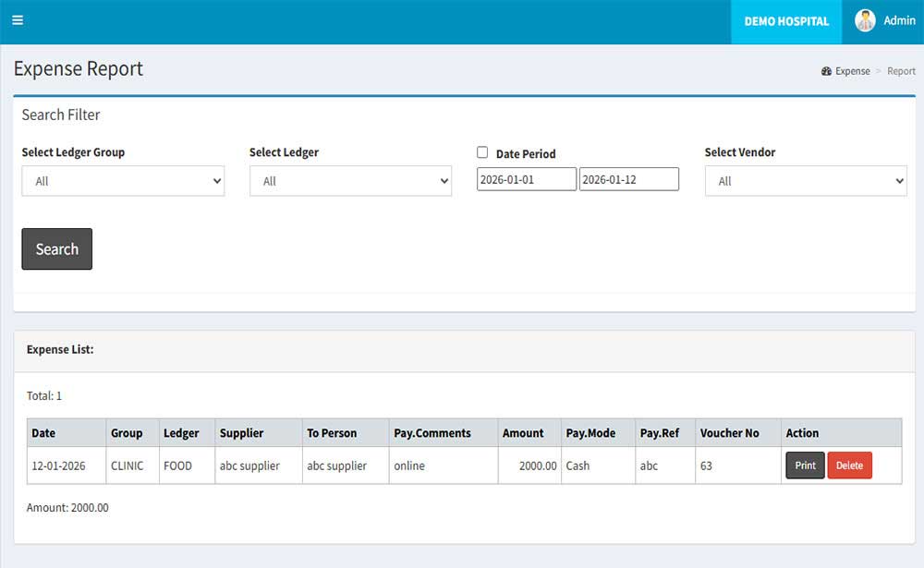
Task: Click the start date field 2026-01-01
Action: (x=526, y=179)
